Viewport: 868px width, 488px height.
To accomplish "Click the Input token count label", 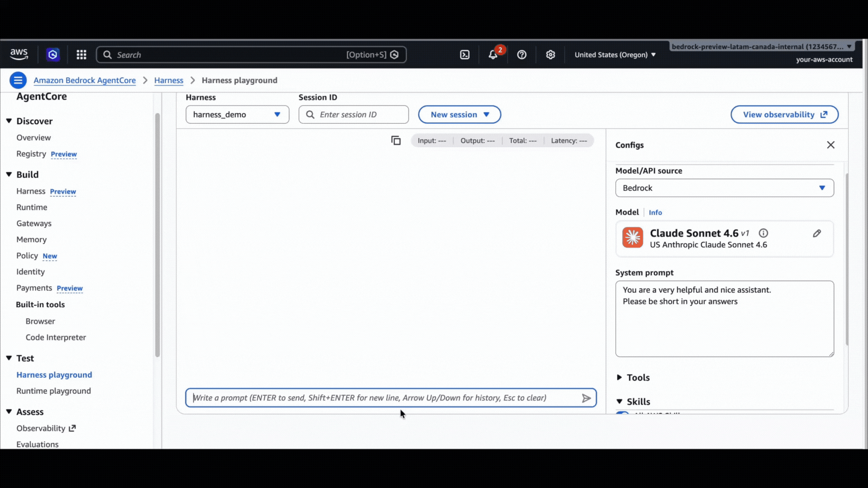I will 432,141.
